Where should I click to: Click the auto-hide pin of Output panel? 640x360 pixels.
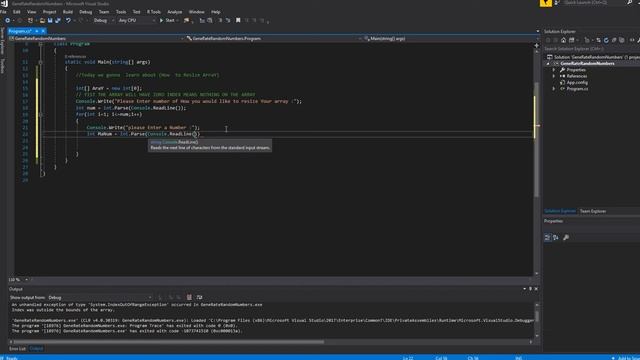click(x=530, y=289)
